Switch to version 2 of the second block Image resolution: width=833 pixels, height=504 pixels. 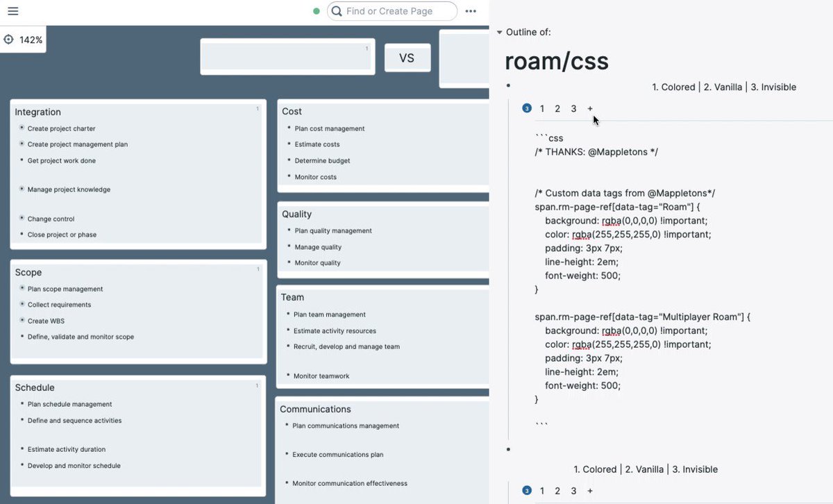click(x=557, y=491)
